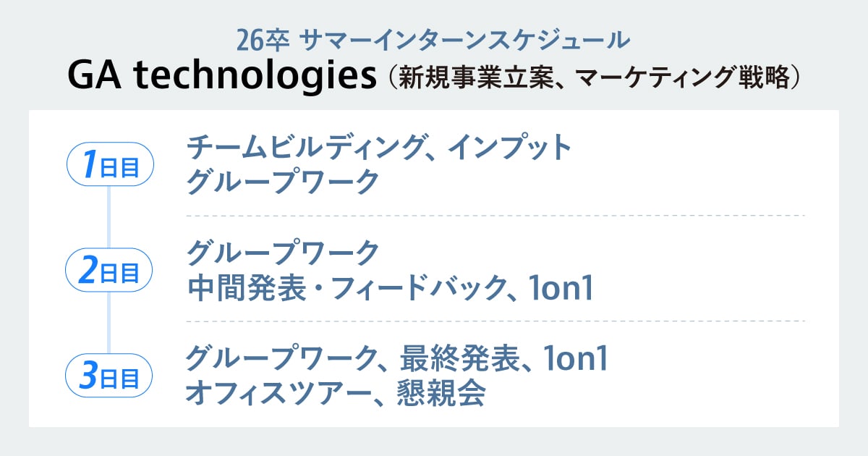The image size is (868, 456).
Task: Click グループワーク、最終発表、1on1 text line
Action: point(396,358)
